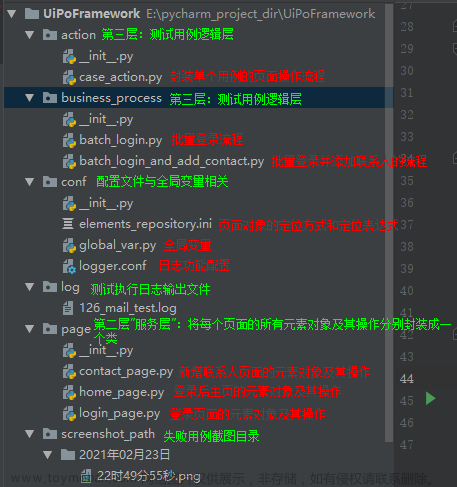Screen dimensions: 457x487
Task: Open batch_login_and_add_contact.py file name
Action: click(x=171, y=161)
